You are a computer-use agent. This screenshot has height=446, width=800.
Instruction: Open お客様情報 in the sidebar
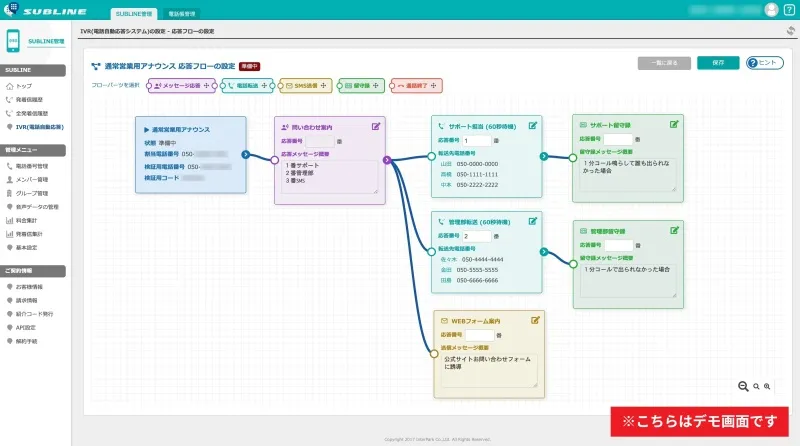tap(24, 287)
